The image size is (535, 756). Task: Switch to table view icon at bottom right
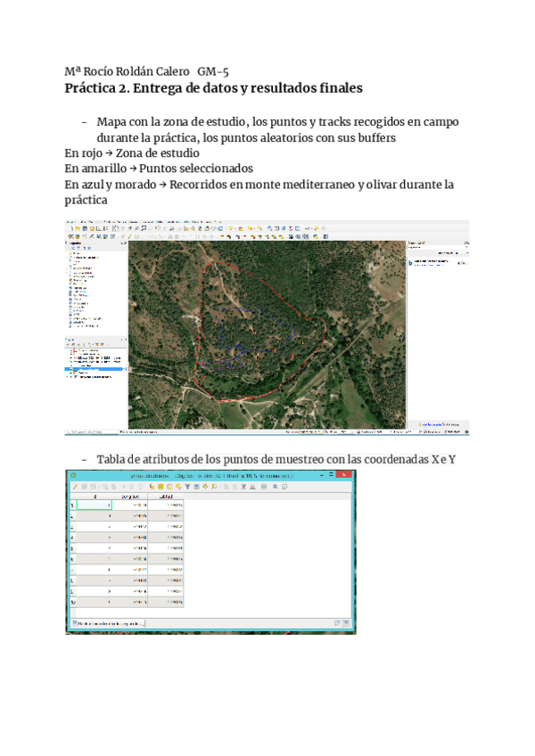click(x=346, y=622)
